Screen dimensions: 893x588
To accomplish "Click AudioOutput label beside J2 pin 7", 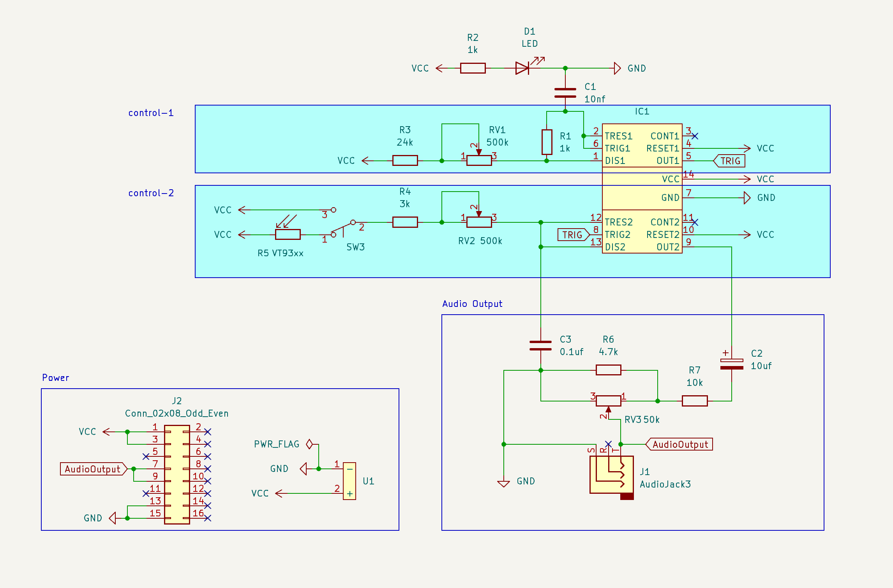I will pyautogui.click(x=94, y=469).
